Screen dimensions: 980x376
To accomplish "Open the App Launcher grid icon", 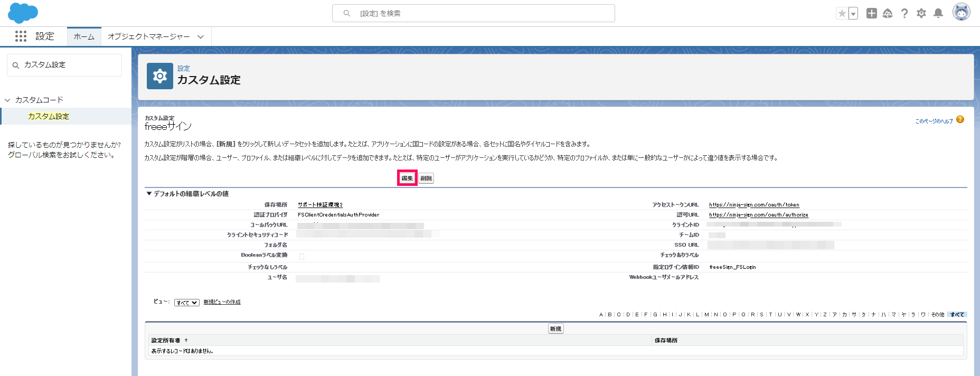I will 21,36.
